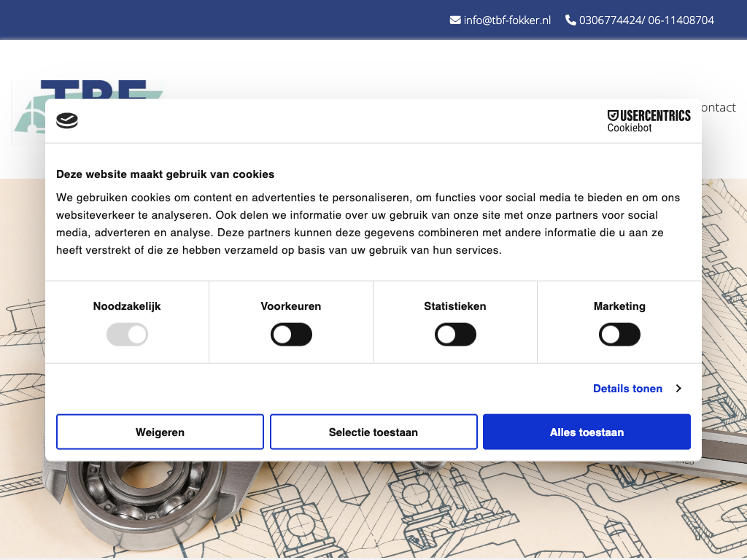Click the Cookiebot checkmark logo icon

[67, 121]
